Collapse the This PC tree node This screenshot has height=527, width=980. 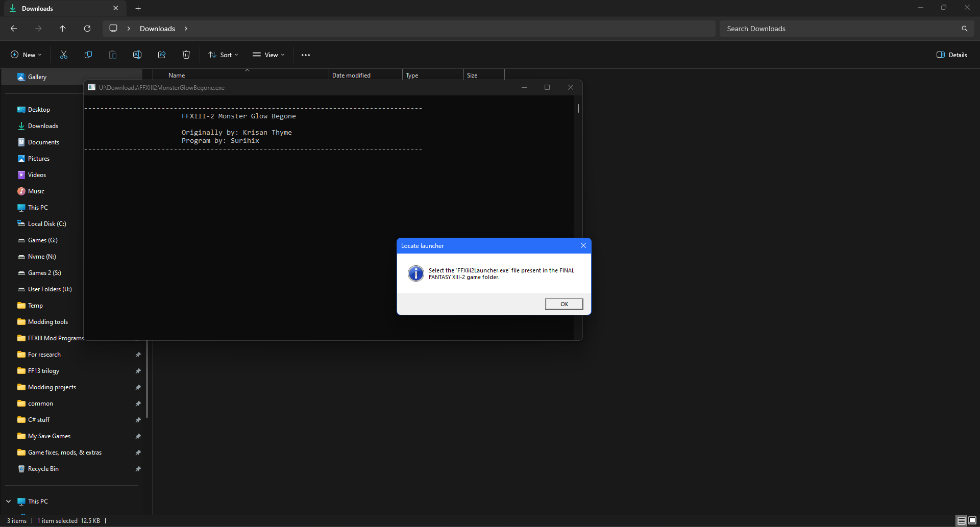point(9,501)
